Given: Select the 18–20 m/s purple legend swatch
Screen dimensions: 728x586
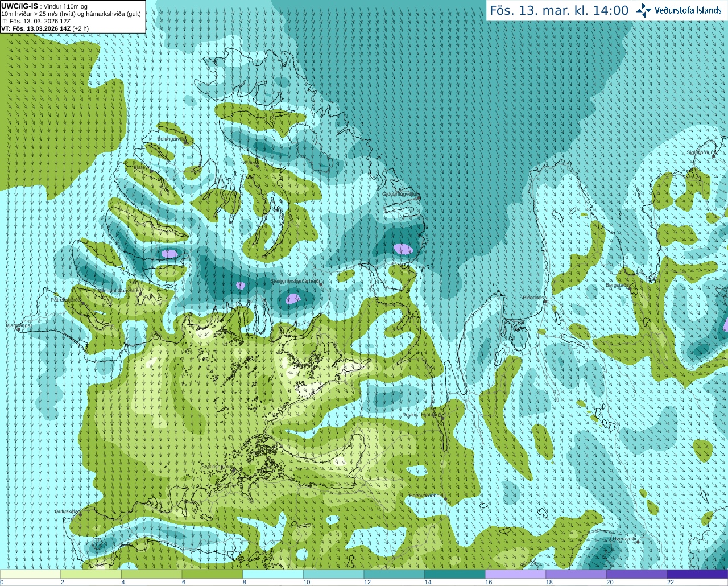Looking at the screenshot, I should pos(576,574).
